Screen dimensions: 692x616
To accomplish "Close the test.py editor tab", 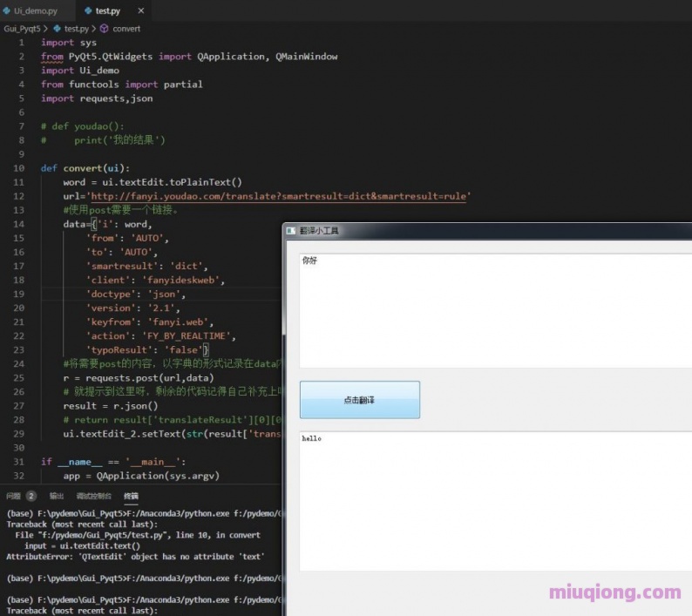I will click(142, 11).
